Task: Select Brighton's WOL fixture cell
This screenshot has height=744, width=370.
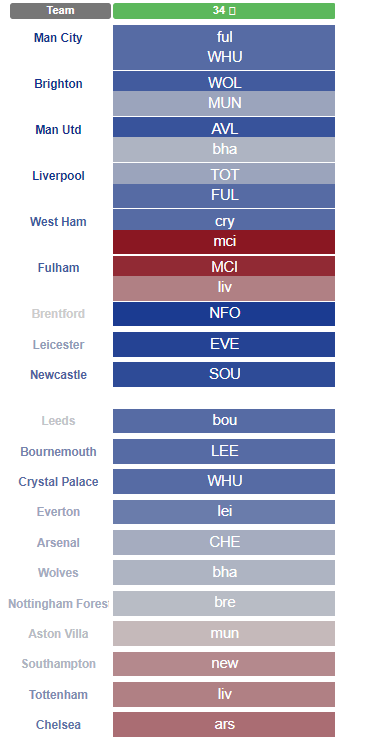Action: pos(224,82)
